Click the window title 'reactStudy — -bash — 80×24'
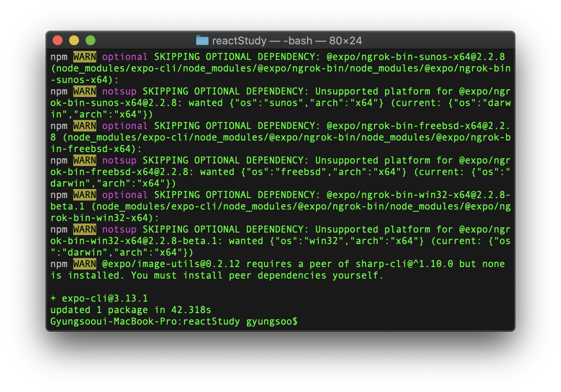Screen dimensions: 561x392 [287, 41]
